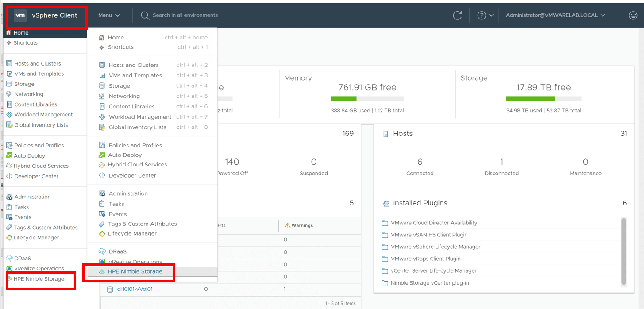Open HPE Nimble Storage from the Menu dropdown
Screen dimensions: 644x309
tap(152, 271)
